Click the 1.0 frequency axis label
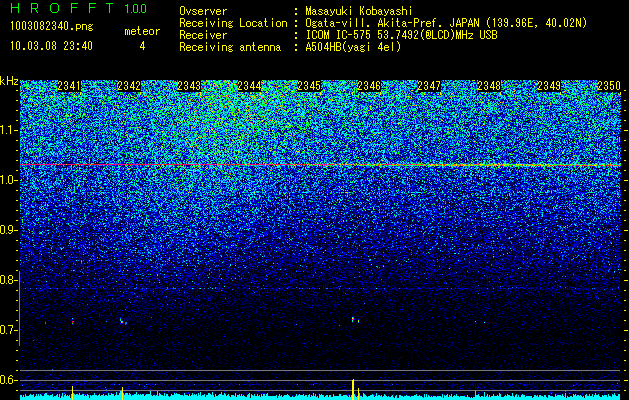 9,180
